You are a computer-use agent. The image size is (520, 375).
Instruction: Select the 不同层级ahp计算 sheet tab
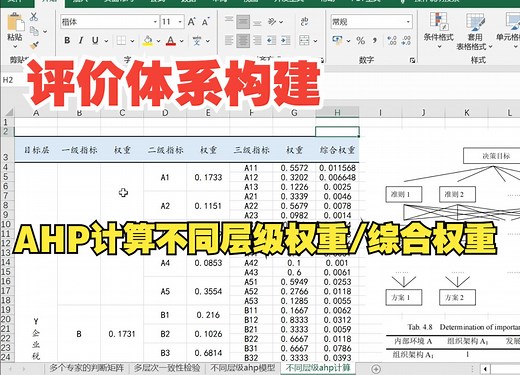pyautogui.click(x=318, y=368)
